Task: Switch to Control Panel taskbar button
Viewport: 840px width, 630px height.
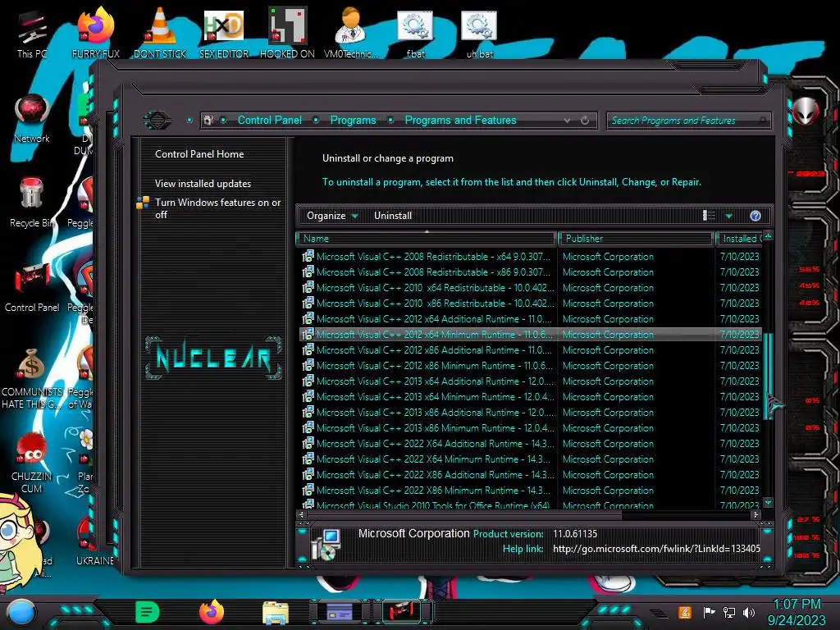Action: tap(402, 612)
